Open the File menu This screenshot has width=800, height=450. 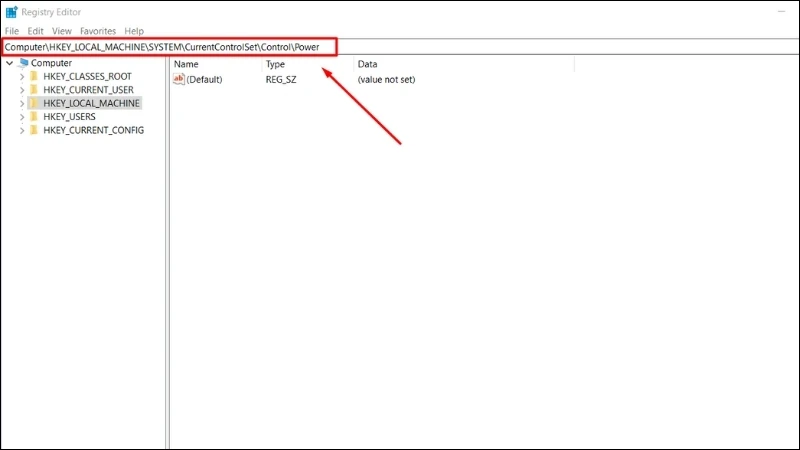tap(12, 31)
